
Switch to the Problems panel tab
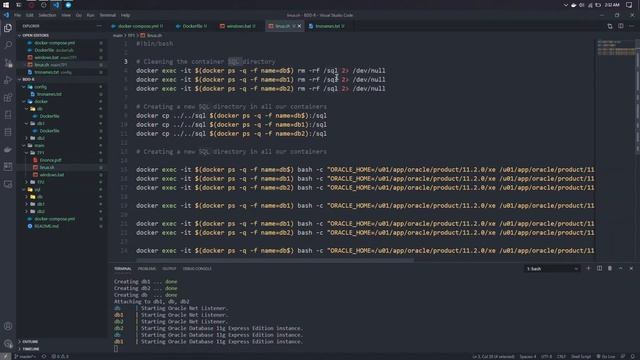pyautogui.click(x=147, y=269)
